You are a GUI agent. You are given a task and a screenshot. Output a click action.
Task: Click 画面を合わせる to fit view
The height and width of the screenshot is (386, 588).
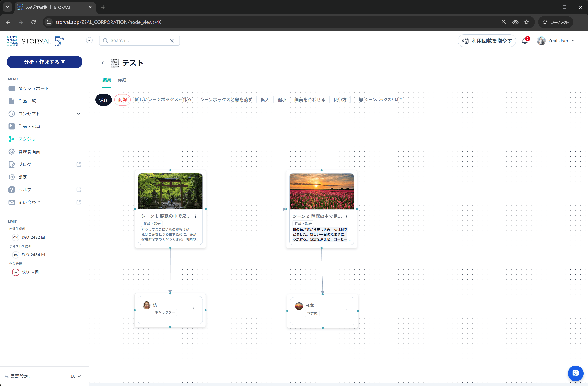(309, 100)
